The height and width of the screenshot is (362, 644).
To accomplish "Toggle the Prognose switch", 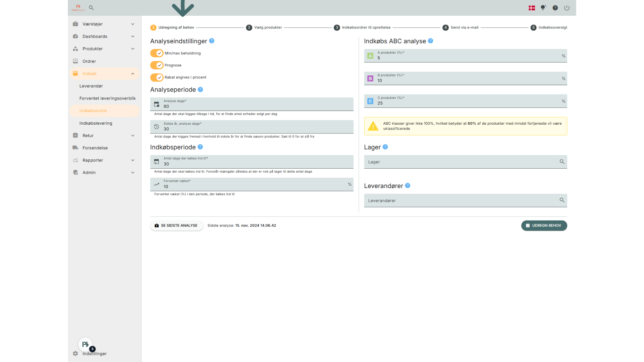I will tap(157, 65).
